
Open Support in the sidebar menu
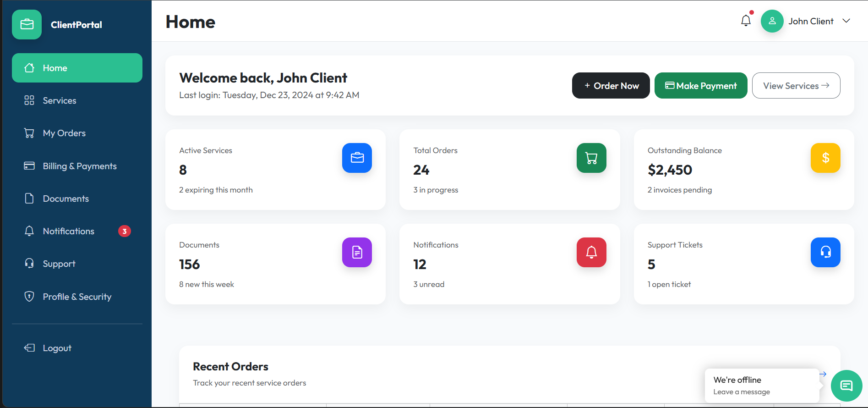click(77, 264)
